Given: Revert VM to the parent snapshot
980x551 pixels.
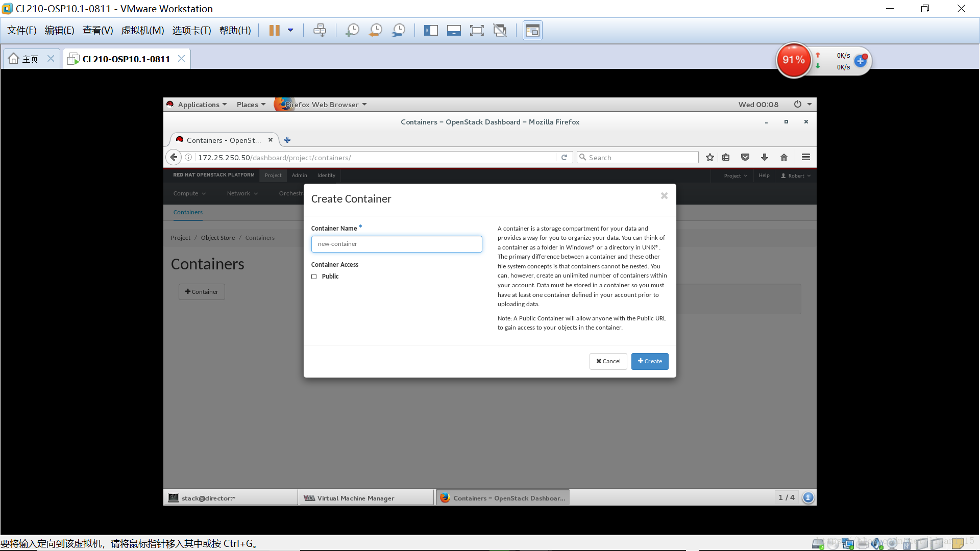Looking at the screenshot, I should tap(375, 30).
